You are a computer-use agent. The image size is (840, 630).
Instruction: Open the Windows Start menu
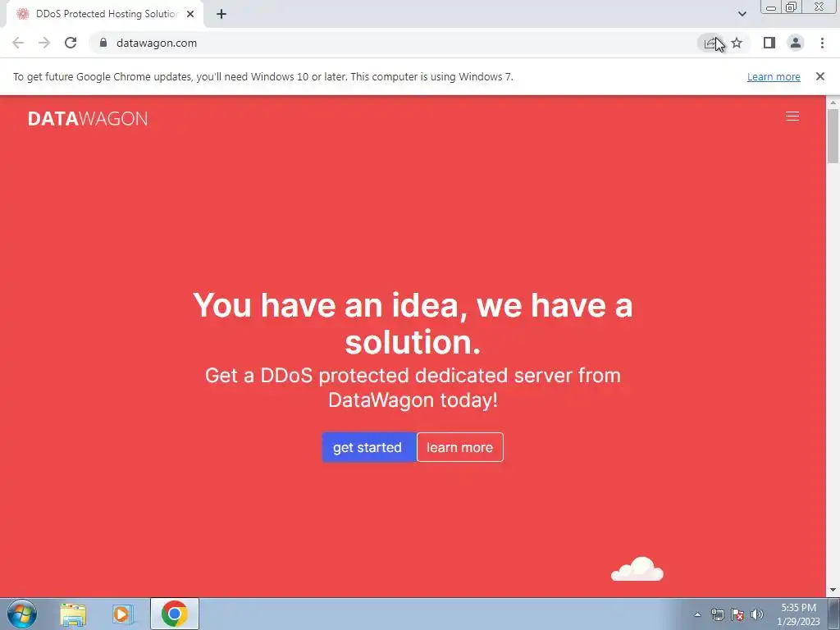click(22, 614)
